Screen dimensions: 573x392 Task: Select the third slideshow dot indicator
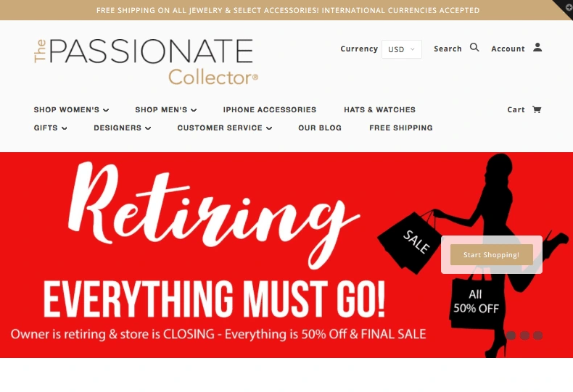point(537,335)
